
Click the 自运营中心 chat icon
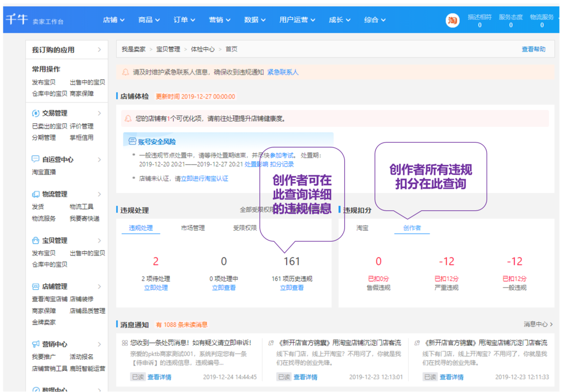coord(35,159)
